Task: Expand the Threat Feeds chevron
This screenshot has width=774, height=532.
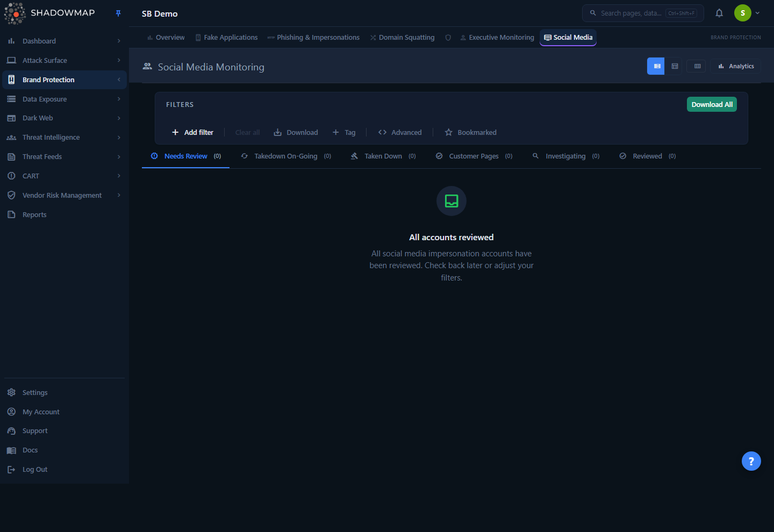Action: click(x=119, y=157)
